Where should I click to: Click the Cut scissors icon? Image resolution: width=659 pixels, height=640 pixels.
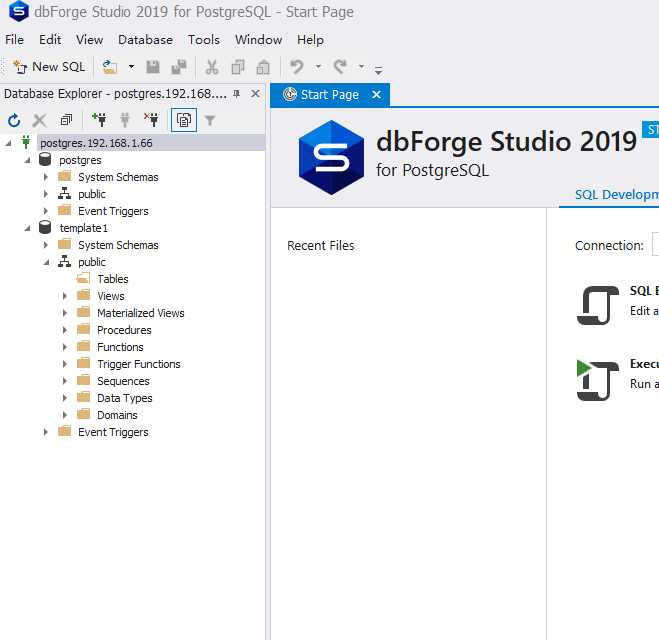pos(212,67)
